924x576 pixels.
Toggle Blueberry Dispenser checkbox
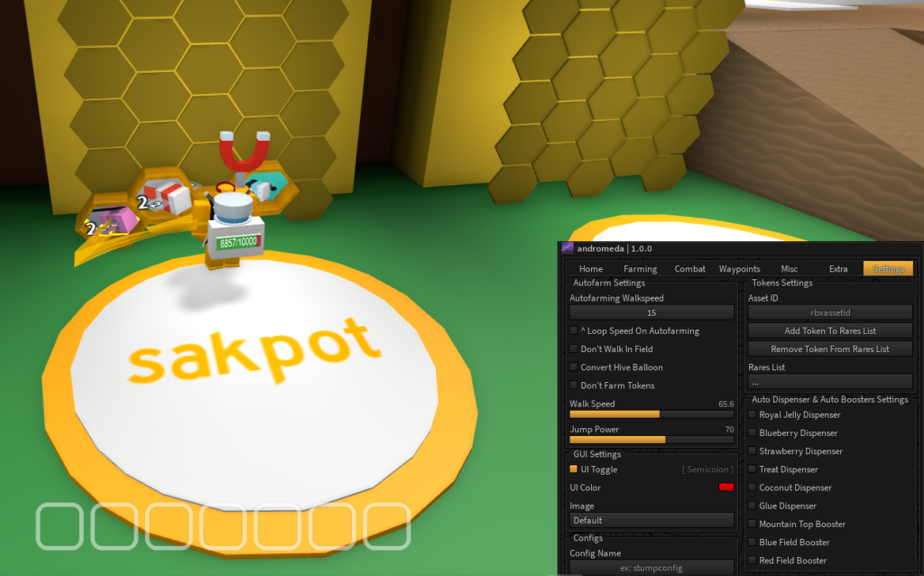coord(752,432)
